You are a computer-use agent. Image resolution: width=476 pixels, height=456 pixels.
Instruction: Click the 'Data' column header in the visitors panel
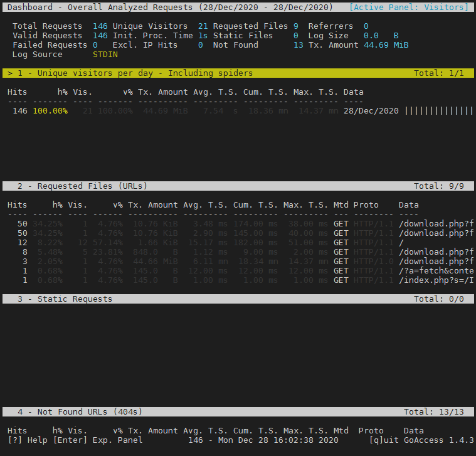coord(353,92)
